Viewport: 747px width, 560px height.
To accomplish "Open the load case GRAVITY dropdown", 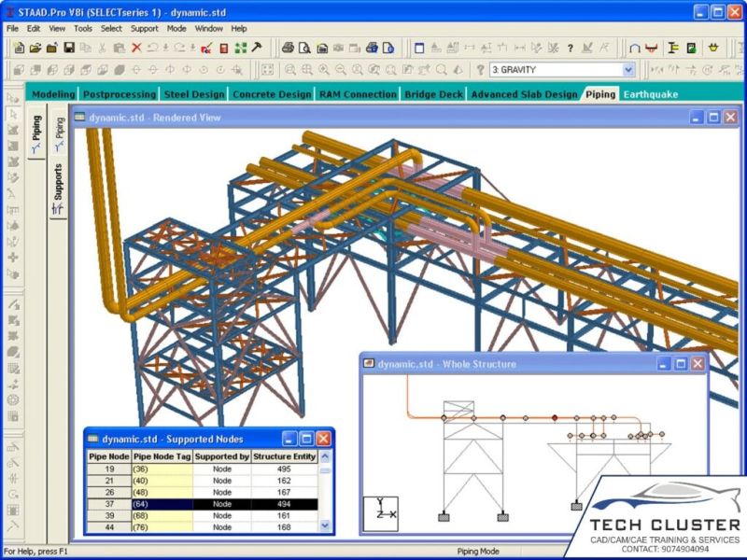I will point(628,70).
